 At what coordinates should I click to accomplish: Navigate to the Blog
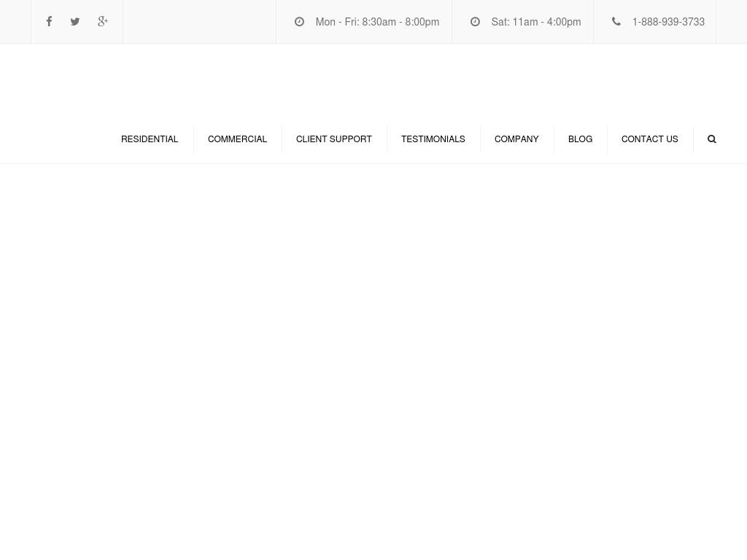click(x=580, y=139)
